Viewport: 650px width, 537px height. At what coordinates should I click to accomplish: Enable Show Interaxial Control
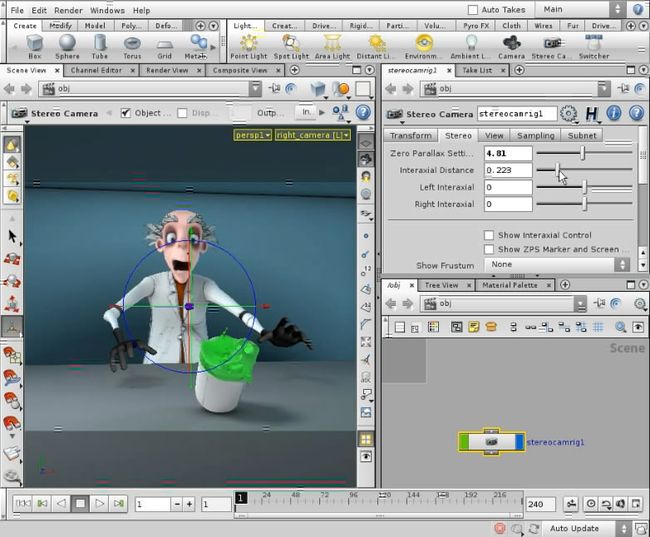[489, 235]
